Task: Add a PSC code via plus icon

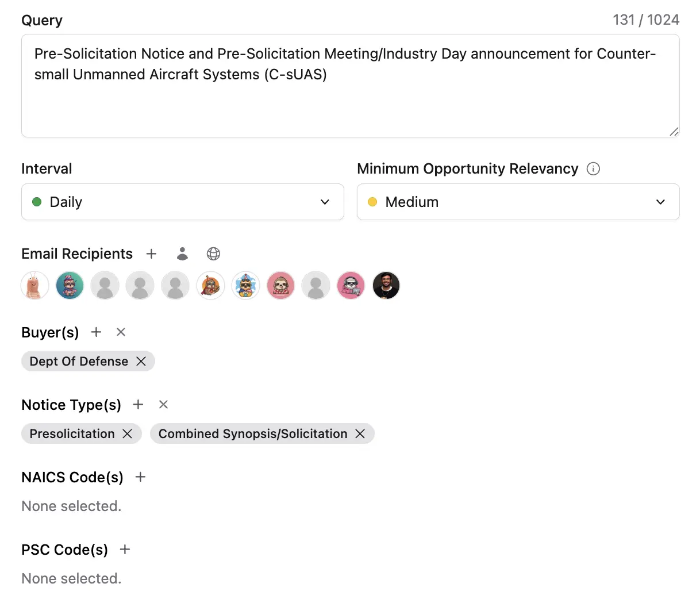Action: coord(125,550)
